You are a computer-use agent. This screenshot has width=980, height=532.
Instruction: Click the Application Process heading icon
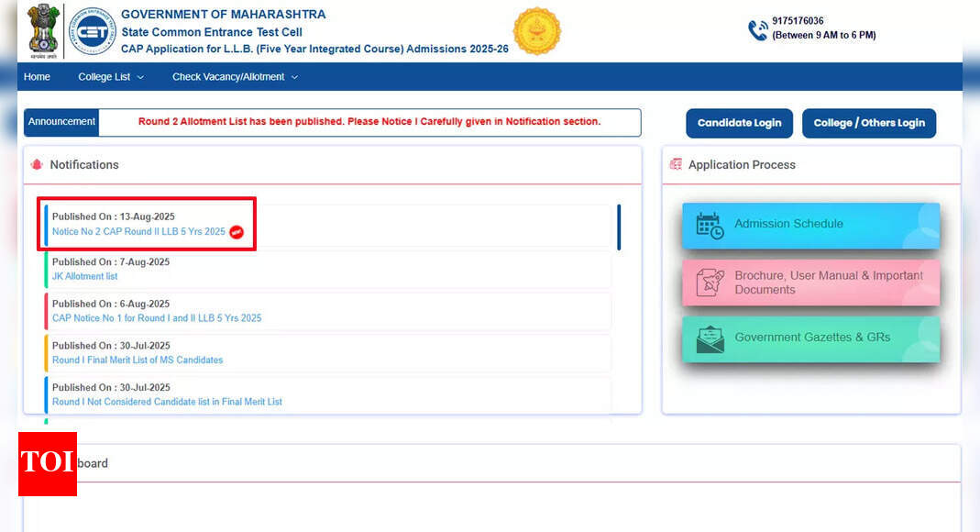coord(676,165)
